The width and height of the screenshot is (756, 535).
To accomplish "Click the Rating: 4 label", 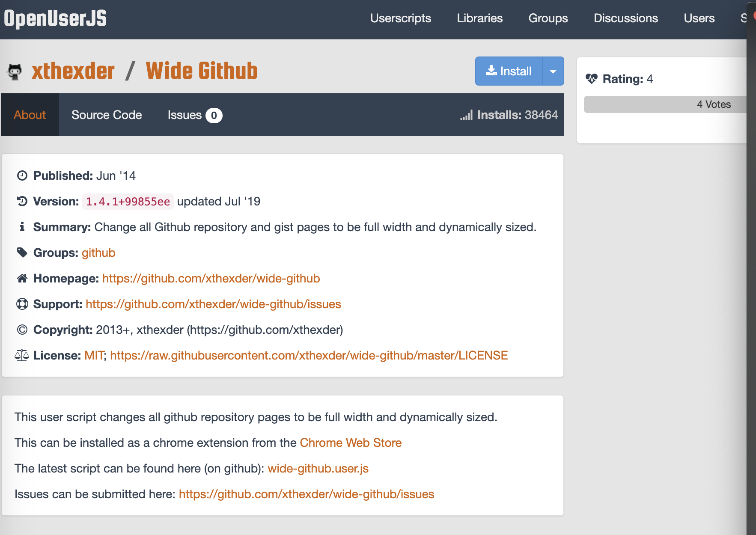I will tap(628, 79).
